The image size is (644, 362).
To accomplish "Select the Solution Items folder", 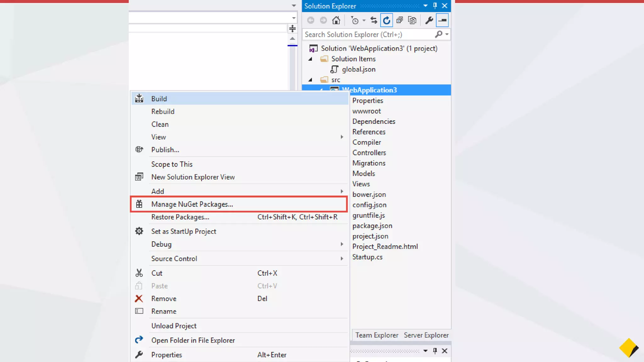I will coord(353,59).
